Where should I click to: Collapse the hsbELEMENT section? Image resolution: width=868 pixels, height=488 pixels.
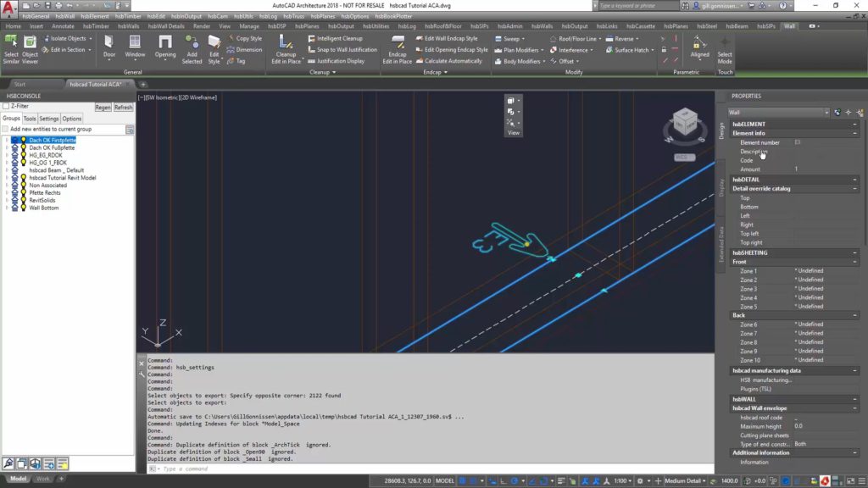coord(854,125)
